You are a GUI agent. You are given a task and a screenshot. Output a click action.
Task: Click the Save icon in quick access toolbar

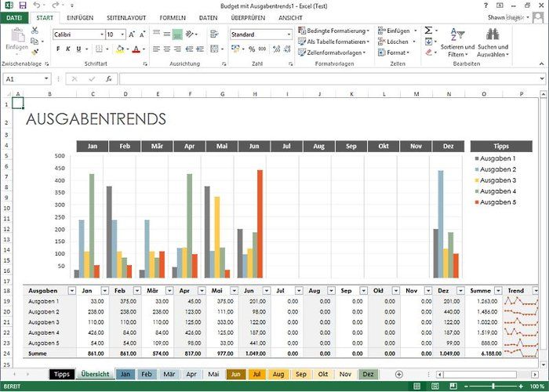click(x=22, y=5)
